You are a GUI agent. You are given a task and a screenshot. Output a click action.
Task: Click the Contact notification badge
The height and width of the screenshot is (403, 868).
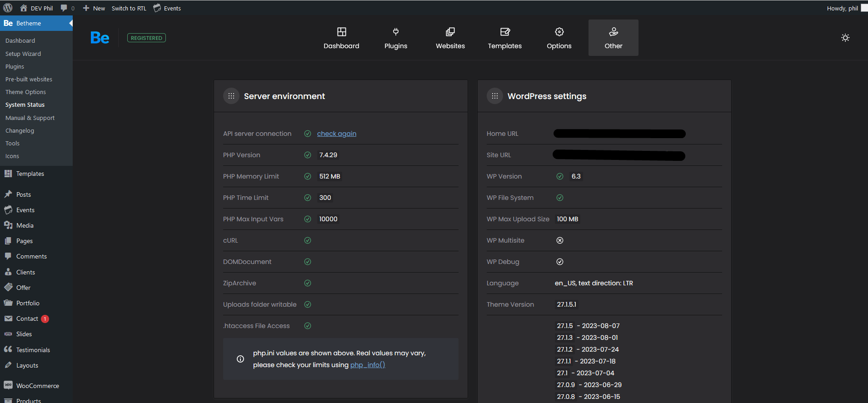coord(45,319)
